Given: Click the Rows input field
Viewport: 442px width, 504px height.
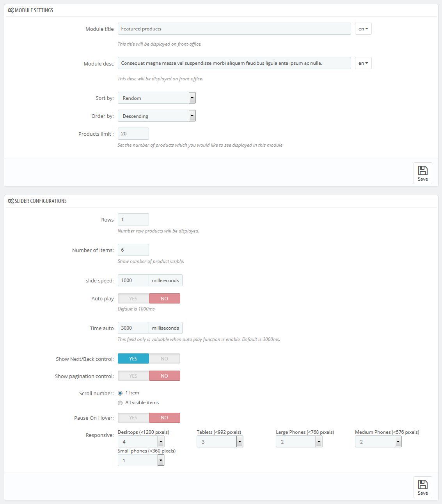Looking at the screenshot, I should pos(133,219).
